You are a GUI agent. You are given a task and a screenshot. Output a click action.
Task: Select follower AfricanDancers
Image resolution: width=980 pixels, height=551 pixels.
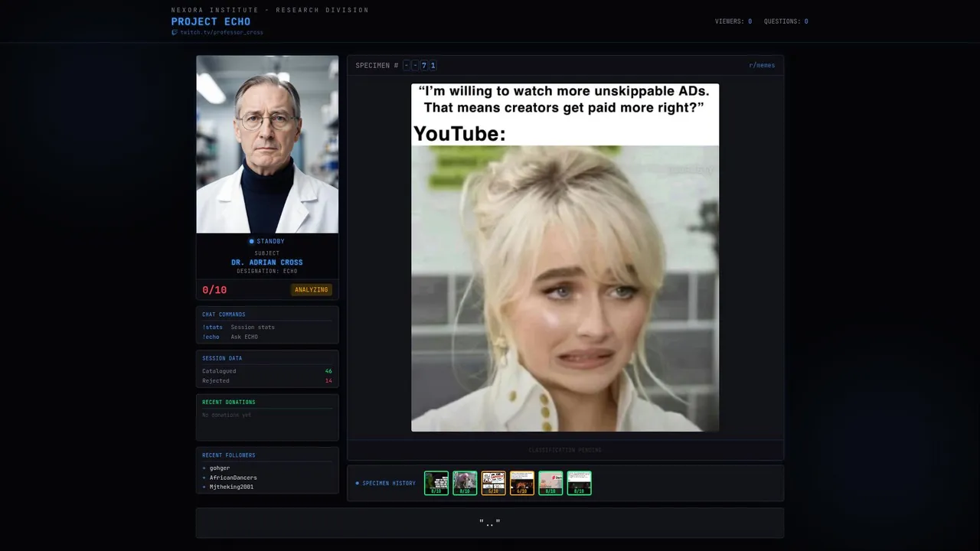[x=234, y=478]
